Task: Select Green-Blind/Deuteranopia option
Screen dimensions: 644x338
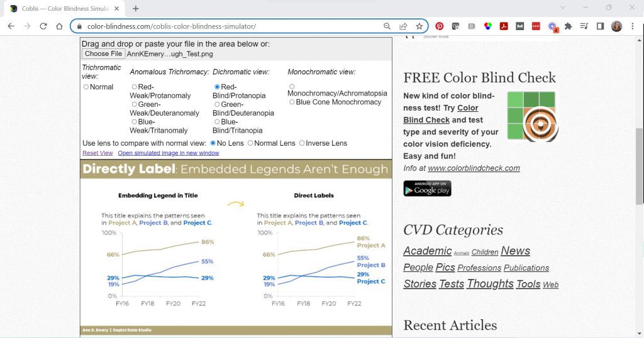Action: point(217,104)
